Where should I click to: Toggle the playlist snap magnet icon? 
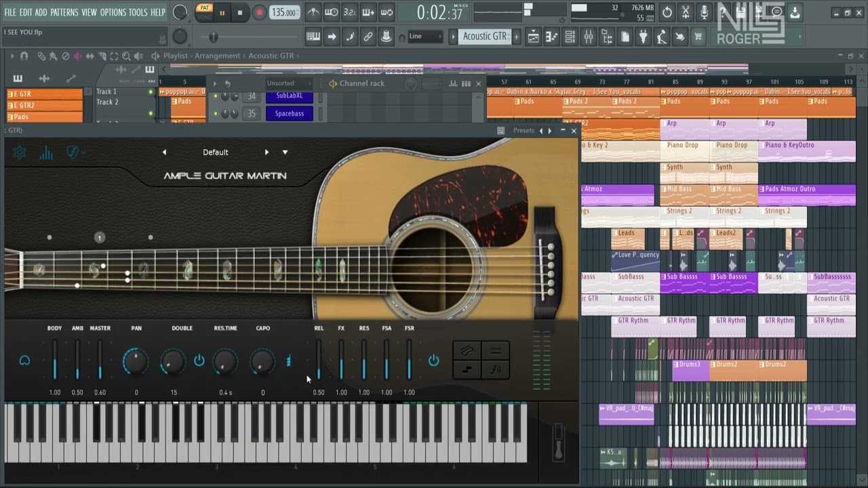(24, 56)
